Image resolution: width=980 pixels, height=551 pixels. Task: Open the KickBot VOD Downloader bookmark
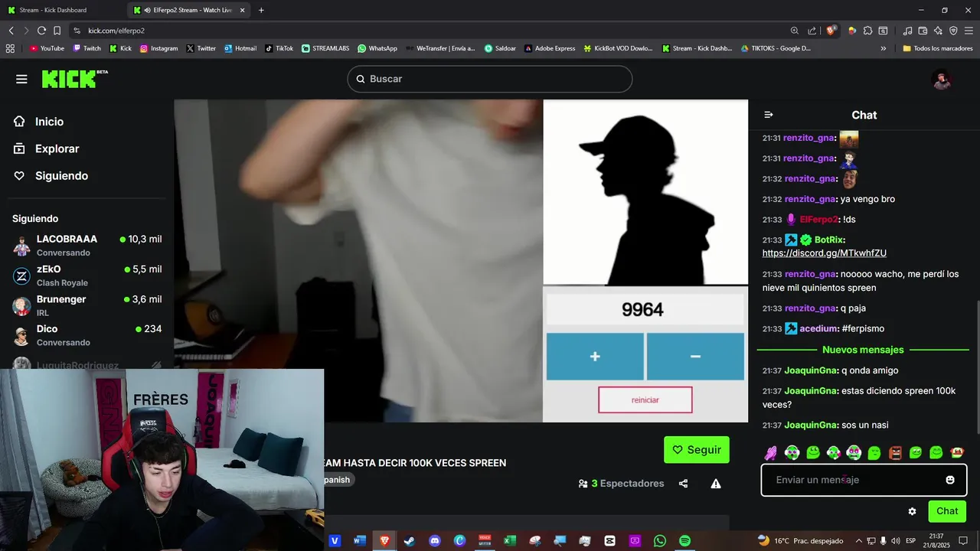point(618,48)
